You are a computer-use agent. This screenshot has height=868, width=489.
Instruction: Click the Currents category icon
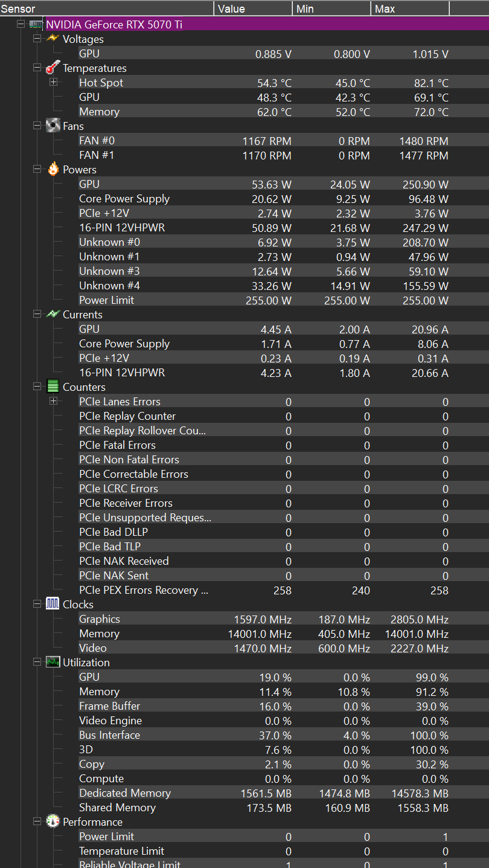coord(53,314)
